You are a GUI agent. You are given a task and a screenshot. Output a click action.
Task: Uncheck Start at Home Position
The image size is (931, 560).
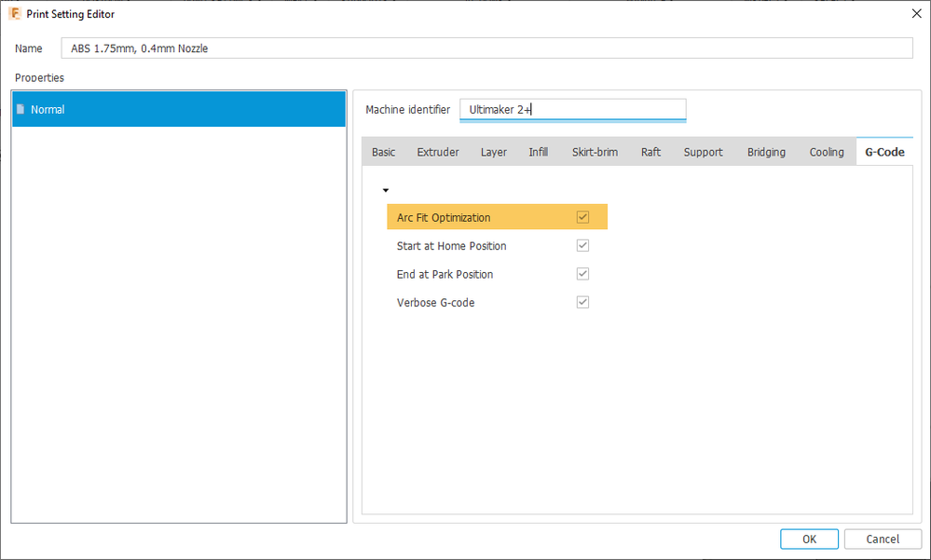582,245
